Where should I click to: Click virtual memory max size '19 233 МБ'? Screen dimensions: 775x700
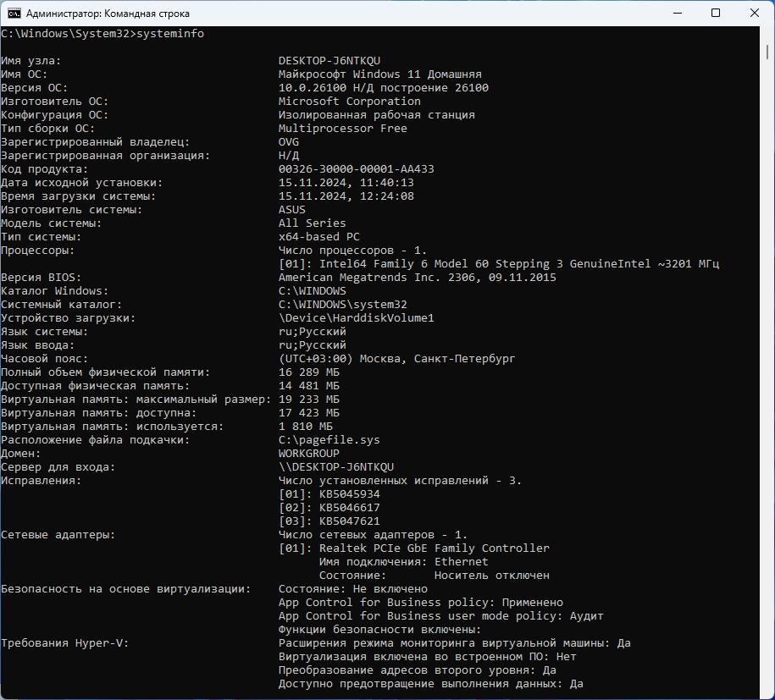(x=309, y=400)
